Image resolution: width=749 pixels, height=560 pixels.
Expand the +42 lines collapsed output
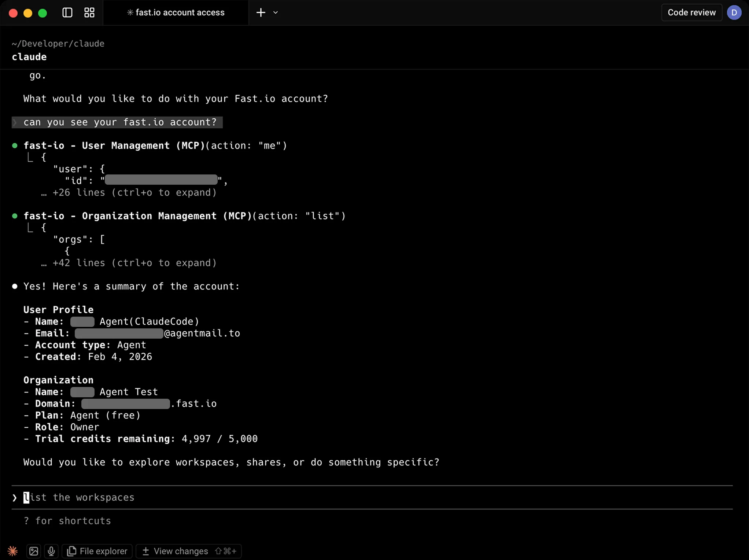click(x=134, y=263)
